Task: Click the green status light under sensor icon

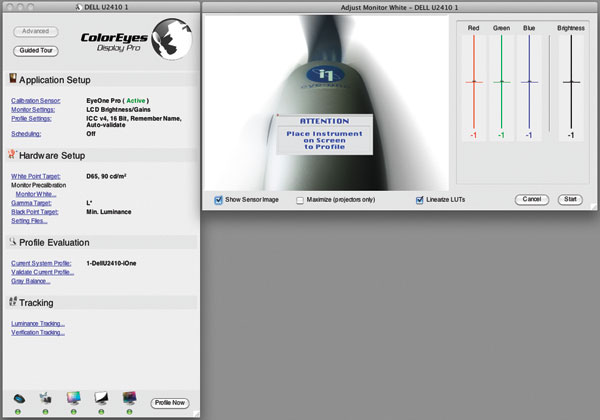Action: 18,412
